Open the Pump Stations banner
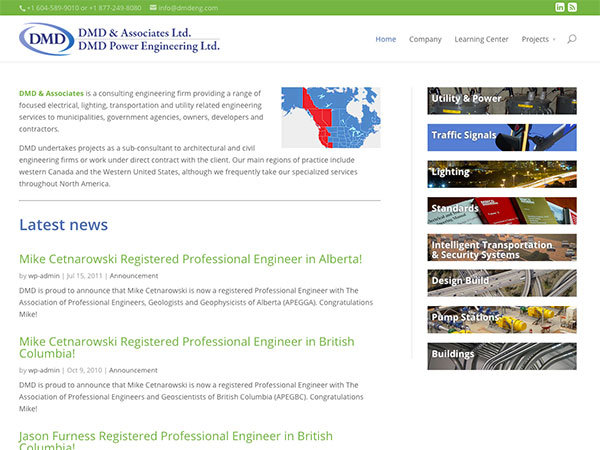The width and height of the screenshot is (600, 450). [x=502, y=320]
